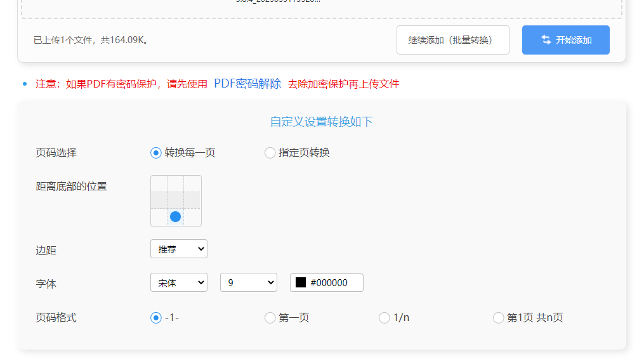Viewport: 644px width, 361px height.
Task: Select 第1页 共n页 format radio
Action: click(x=498, y=317)
